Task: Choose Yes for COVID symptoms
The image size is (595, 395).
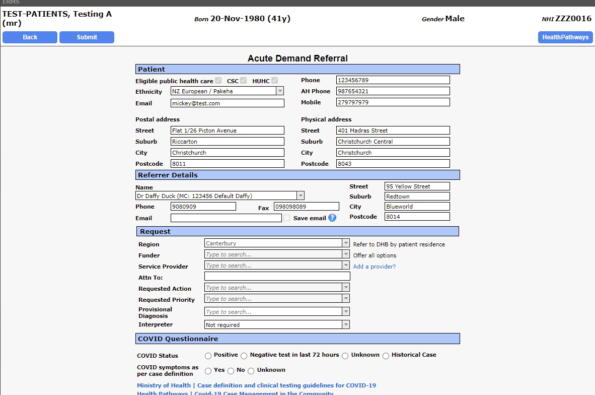Action: (x=208, y=371)
